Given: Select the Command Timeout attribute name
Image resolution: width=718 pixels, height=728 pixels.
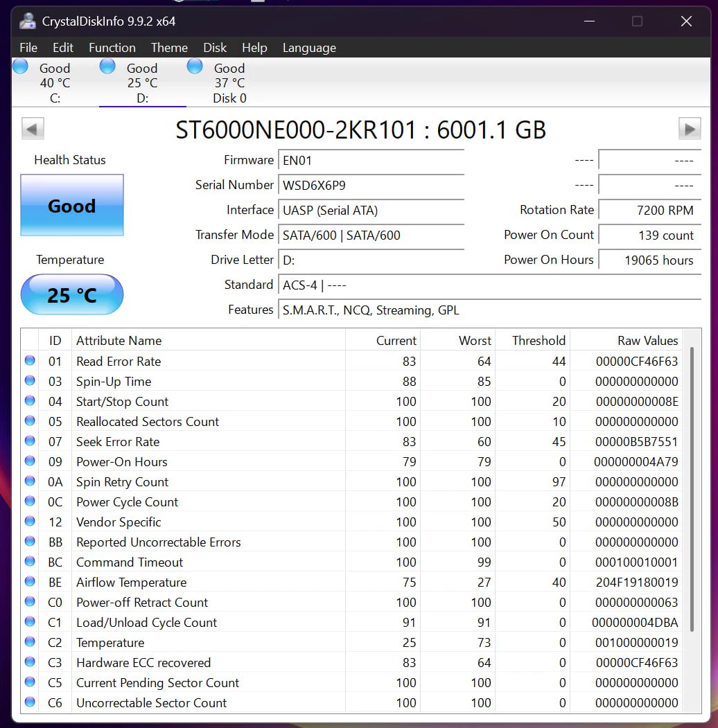Looking at the screenshot, I should pos(130,562).
